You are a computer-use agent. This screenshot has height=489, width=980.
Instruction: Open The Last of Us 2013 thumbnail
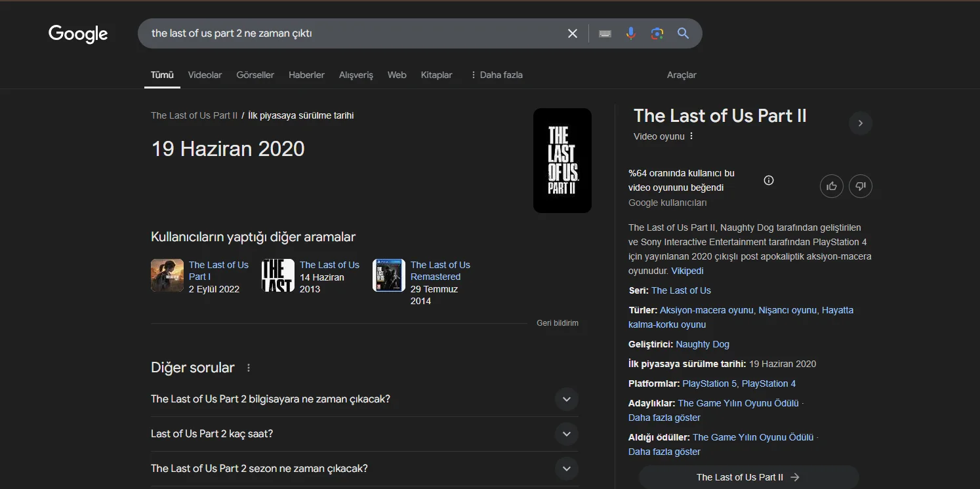tap(278, 275)
